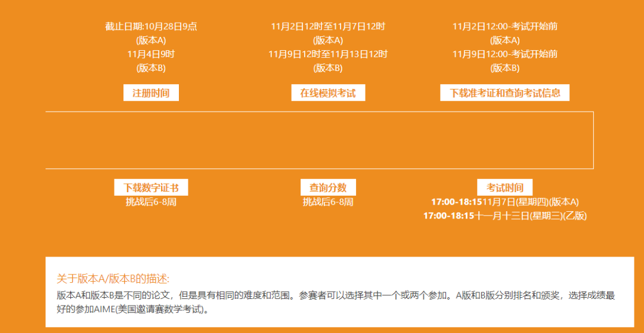
Task: Click the 11月9日12:00-考试开始前 text
Action: [504, 54]
